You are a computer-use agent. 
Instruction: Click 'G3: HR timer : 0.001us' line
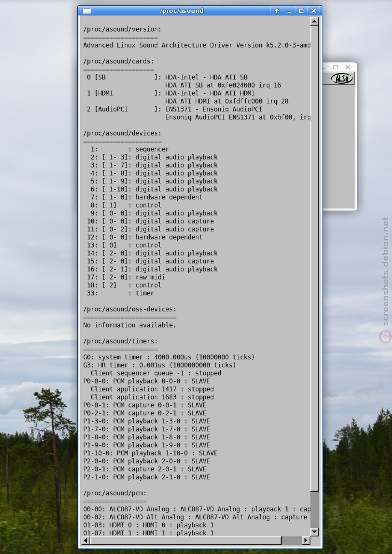pyautogui.click(x=159, y=365)
